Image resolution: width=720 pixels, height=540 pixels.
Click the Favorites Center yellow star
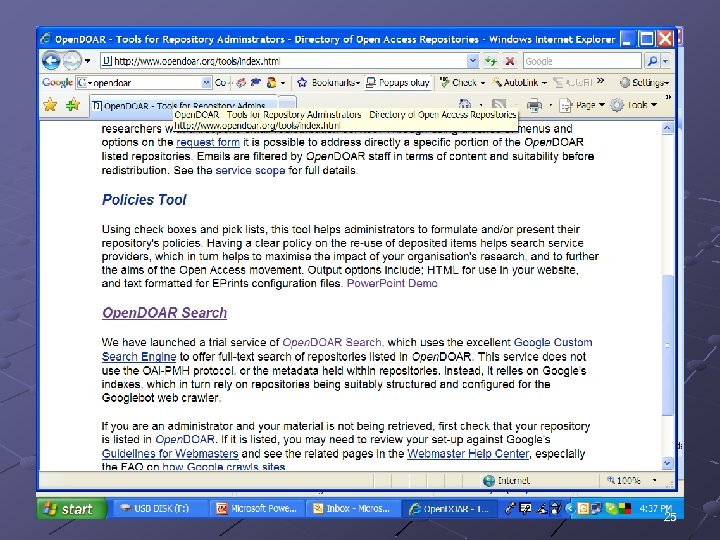click(50, 105)
